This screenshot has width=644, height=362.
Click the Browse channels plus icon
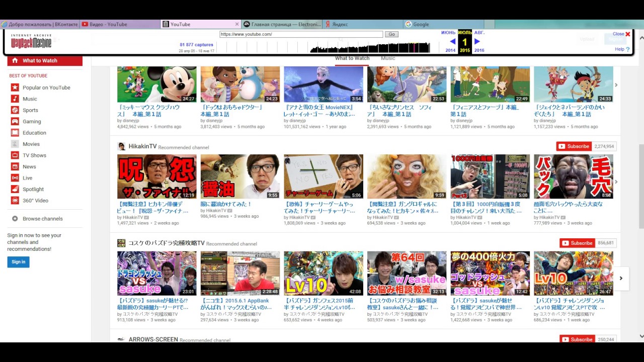click(15, 219)
